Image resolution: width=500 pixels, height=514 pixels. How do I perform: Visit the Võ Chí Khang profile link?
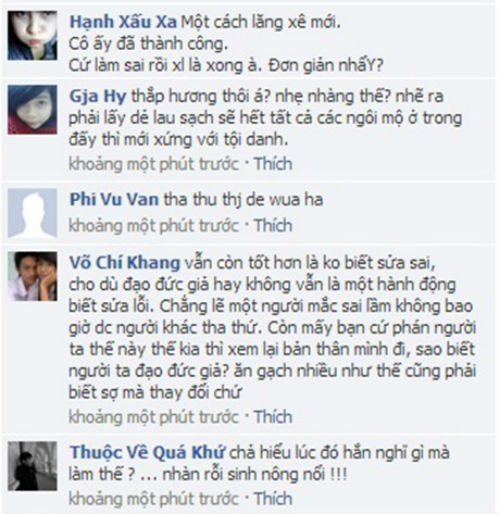tap(125, 263)
